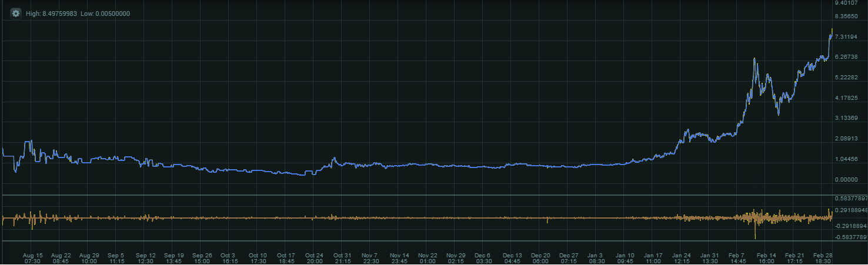Select the Feb 21 17:15 time label
This screenshot has width=868, height=265.
pos(794,259)
